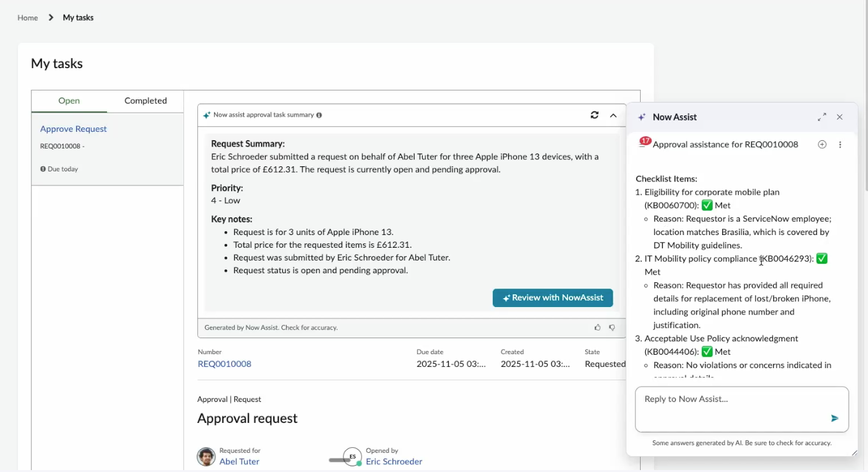This screenshot has height=472, width=868.
Task: Click the 'REQ0010008 -' text under Approve Request
Action: (x=62, y=147)
